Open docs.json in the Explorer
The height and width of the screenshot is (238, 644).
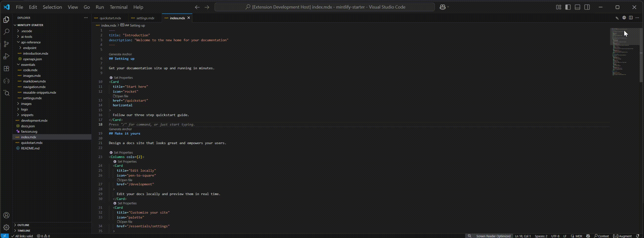coord(28,126)
